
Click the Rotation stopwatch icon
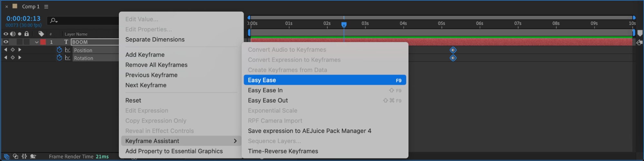pos(59,58)
